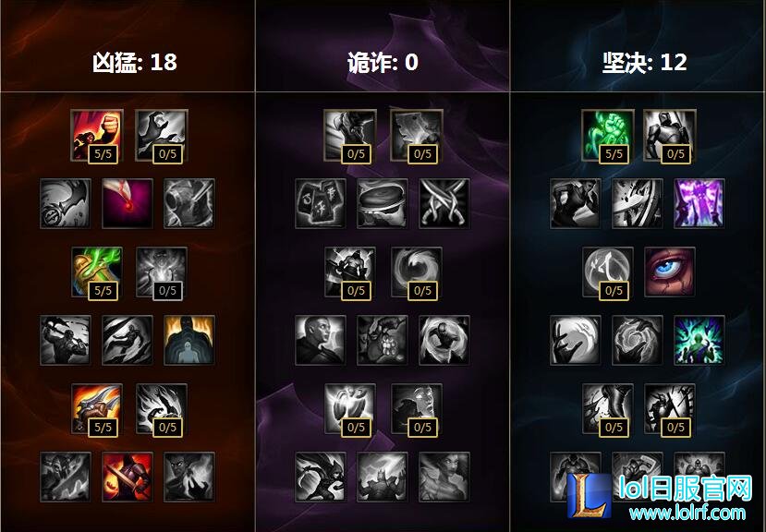Select the red sword warrior keystone mastery
The height and width of the screenshot is (532, 766).
tap(127, 477)
